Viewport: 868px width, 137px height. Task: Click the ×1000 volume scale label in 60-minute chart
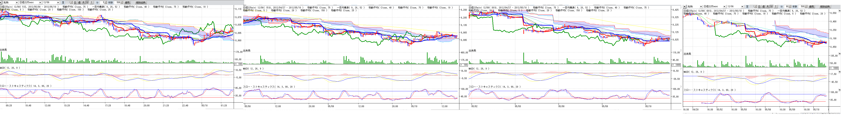click(834, 68)
